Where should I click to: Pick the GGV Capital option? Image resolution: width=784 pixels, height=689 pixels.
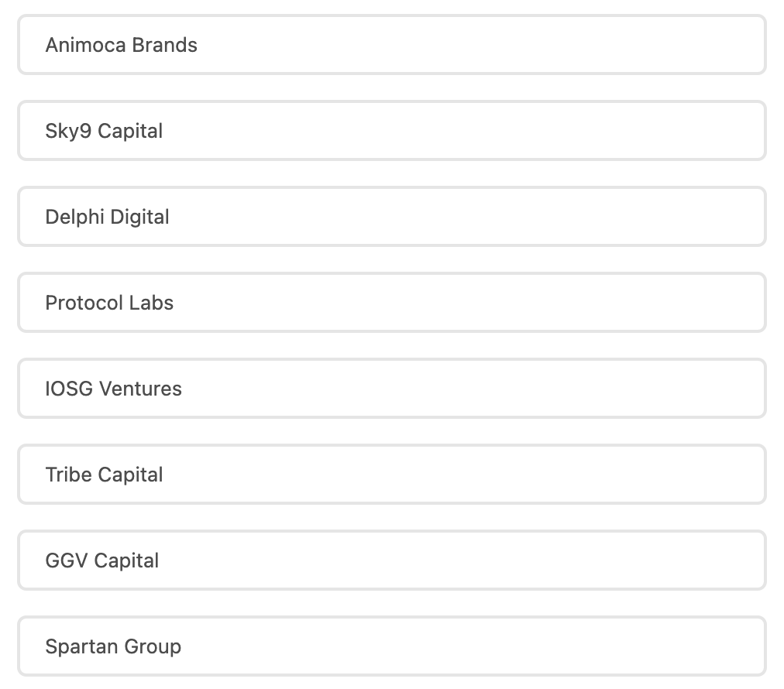(x=391, y=560)
